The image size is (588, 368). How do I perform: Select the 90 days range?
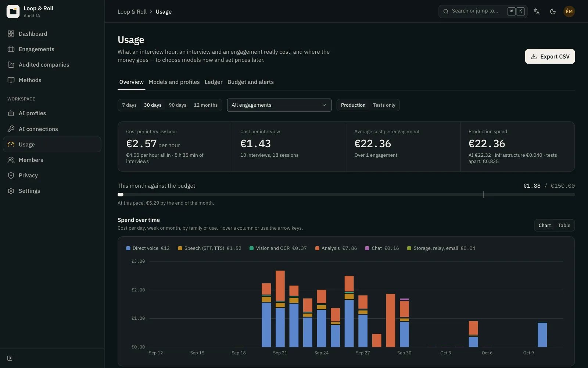point(178,105)
